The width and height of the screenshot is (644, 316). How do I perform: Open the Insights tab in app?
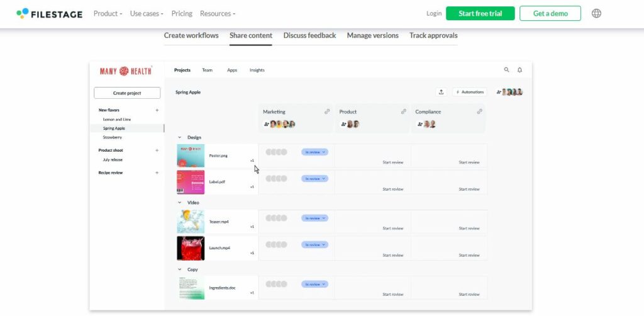pos(257,71)
